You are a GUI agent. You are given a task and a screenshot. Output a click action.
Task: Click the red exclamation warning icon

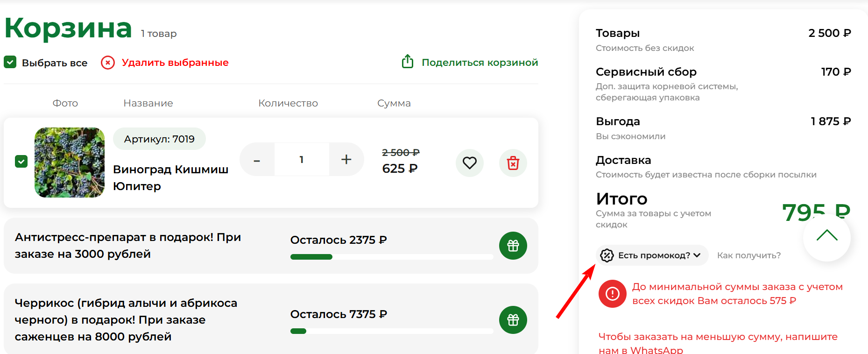tap(612, 294)
